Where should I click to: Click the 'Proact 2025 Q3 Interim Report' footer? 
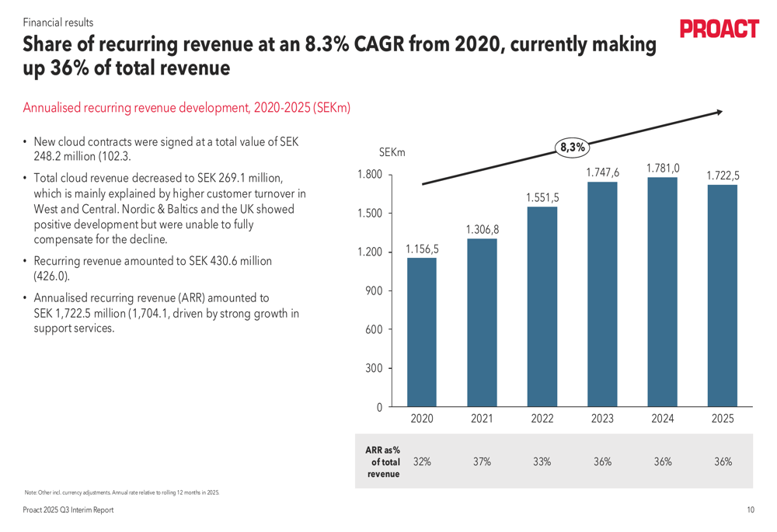coord(68,510)
